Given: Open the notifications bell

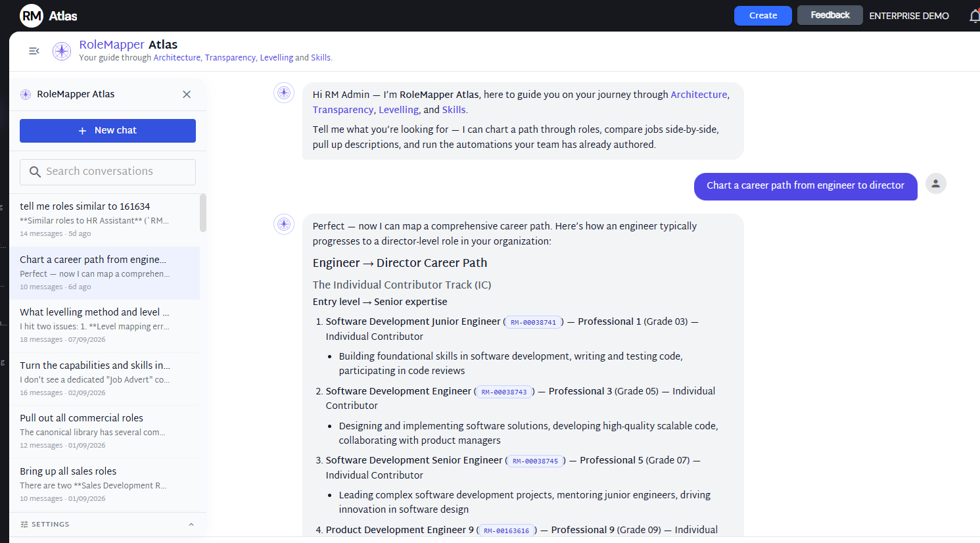Looking at the screenshot, I should pos(974,16).
